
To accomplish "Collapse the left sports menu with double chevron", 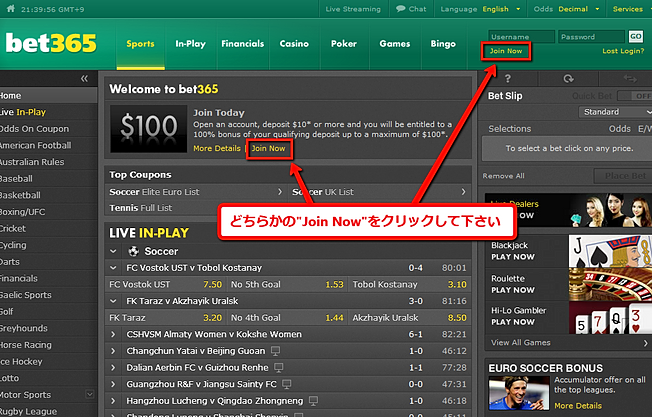I will [84, 78].
